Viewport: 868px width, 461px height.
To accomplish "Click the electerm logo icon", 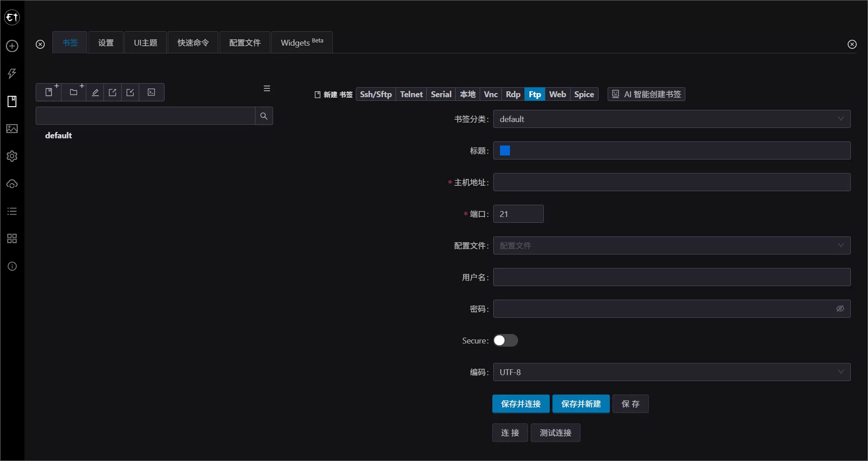I will [x=12, y=18].
